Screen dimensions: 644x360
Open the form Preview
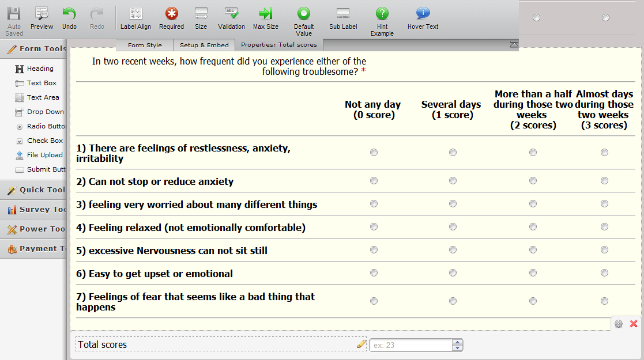coord(42,18)
